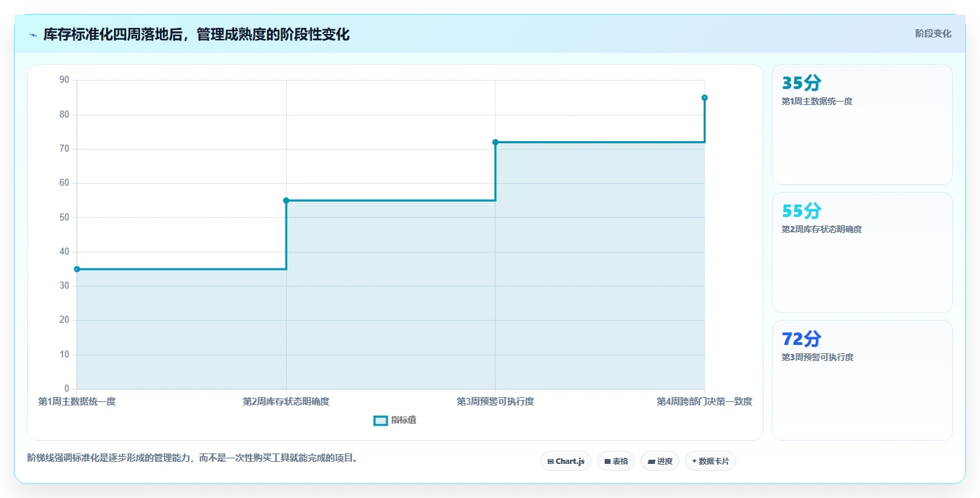The height and width of the screenshot is (498, 980).
Task: Click the chart data point at 35
Action: tap(77, 269)
